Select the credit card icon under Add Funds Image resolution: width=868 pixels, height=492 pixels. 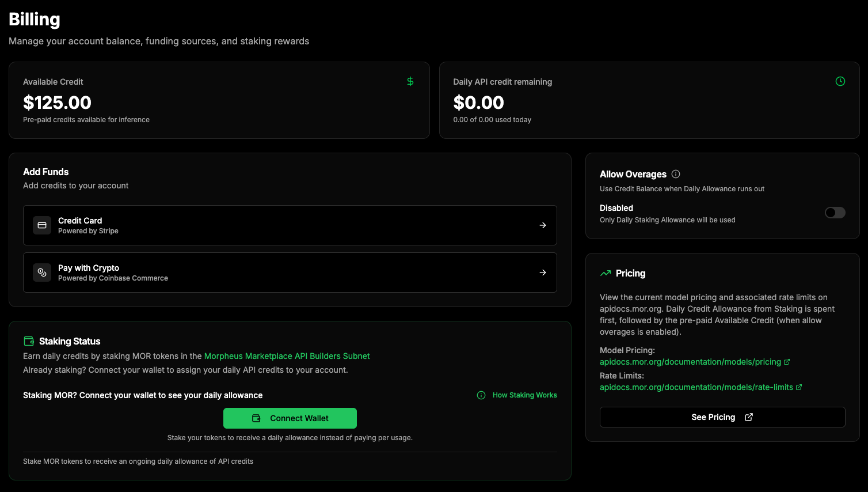pos(41,225)
